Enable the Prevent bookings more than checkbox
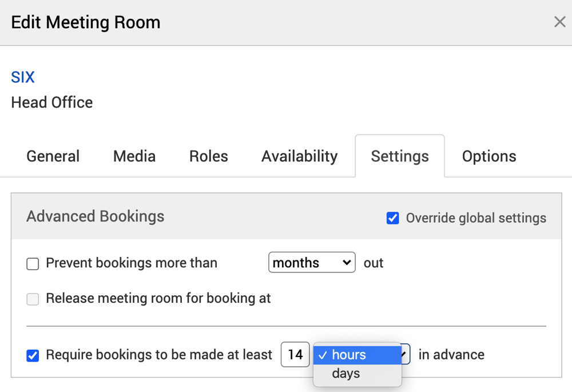The height and width of the screenshot is (392, 572). (x=33, y=264)
